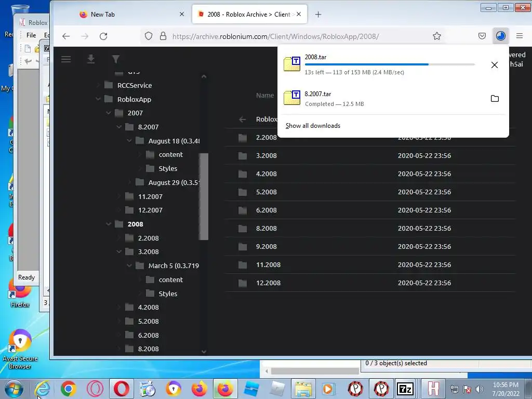Select 11.2007 in the tree
The height and width of the screenshot is (399, 532).
(150, 196)
